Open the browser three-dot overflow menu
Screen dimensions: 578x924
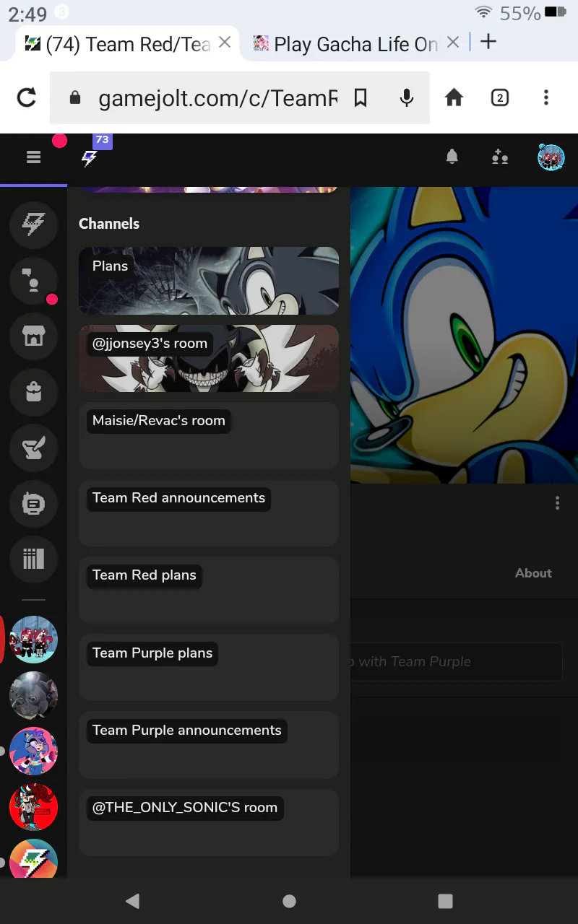coord(545,97)
